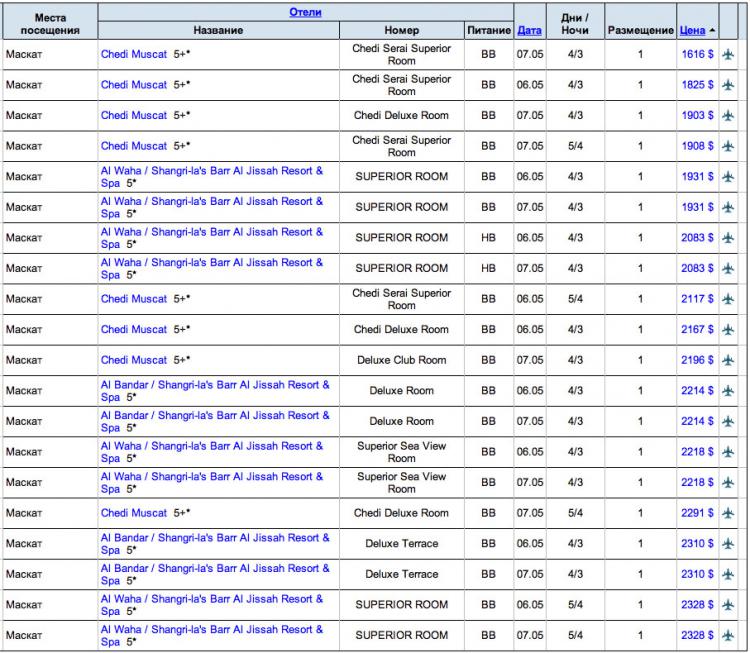Click airplane icon for 2218 $ on 06.05
This screenshot has height=653, width=750.
click(728, 452)
